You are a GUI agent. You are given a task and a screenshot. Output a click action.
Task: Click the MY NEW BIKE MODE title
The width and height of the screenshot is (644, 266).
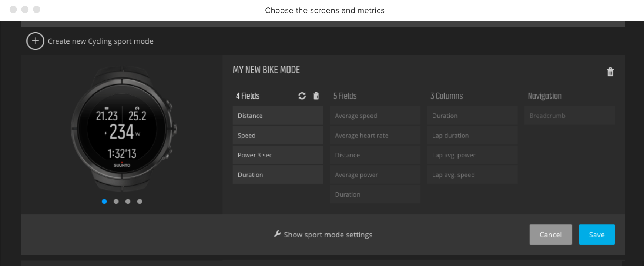pyautogui.click(x=266, y=70)
